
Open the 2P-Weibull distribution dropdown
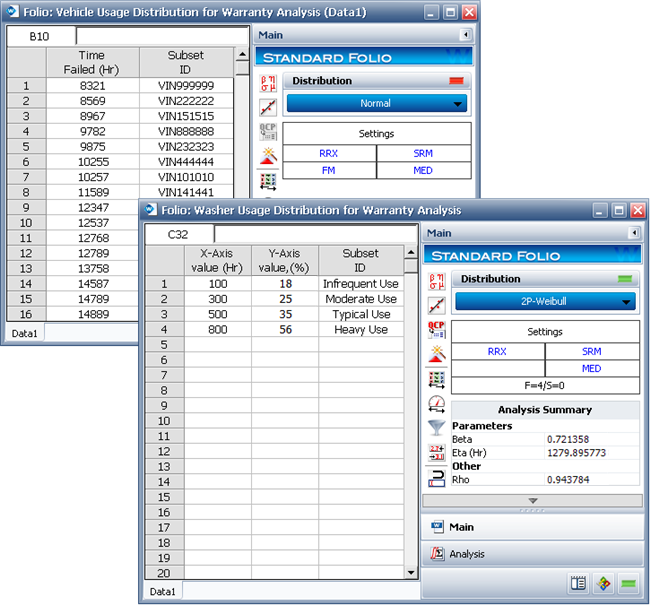(x=545, y=302)
